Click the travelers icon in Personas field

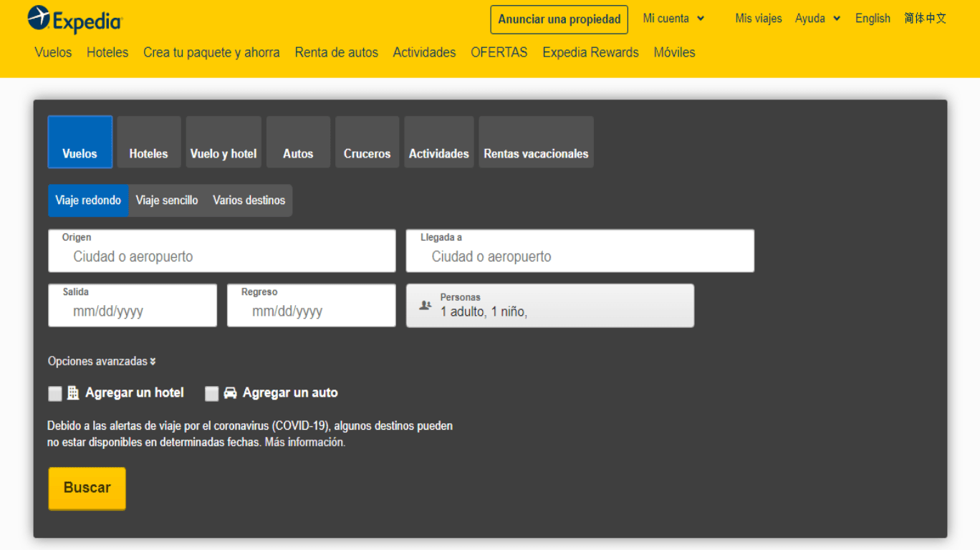426,305
